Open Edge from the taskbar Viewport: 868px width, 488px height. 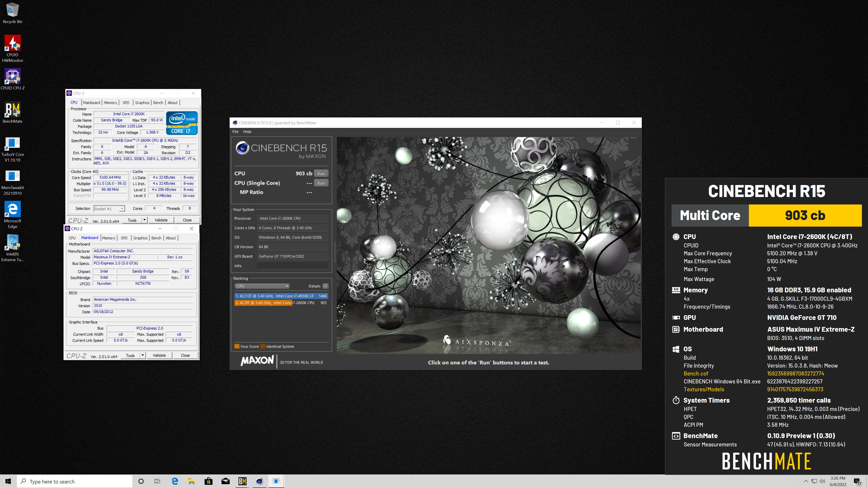pyautogui.click(x=175, y=481)
